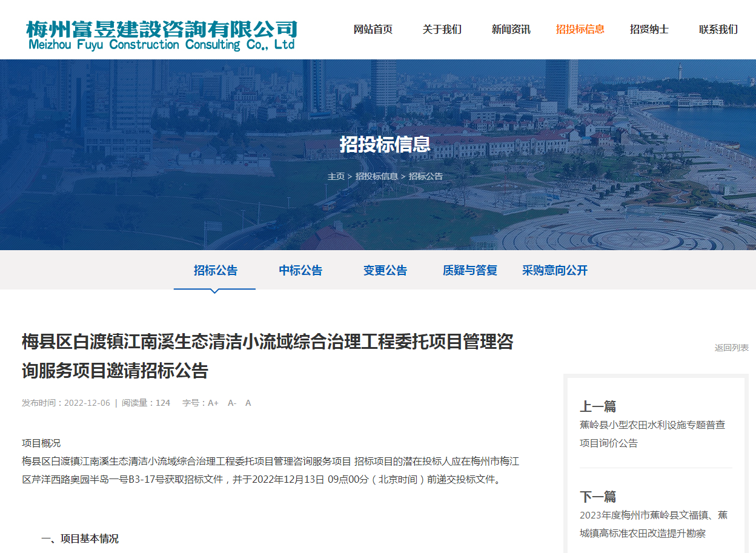Open the 联系我们 contact page

[717, 28]
